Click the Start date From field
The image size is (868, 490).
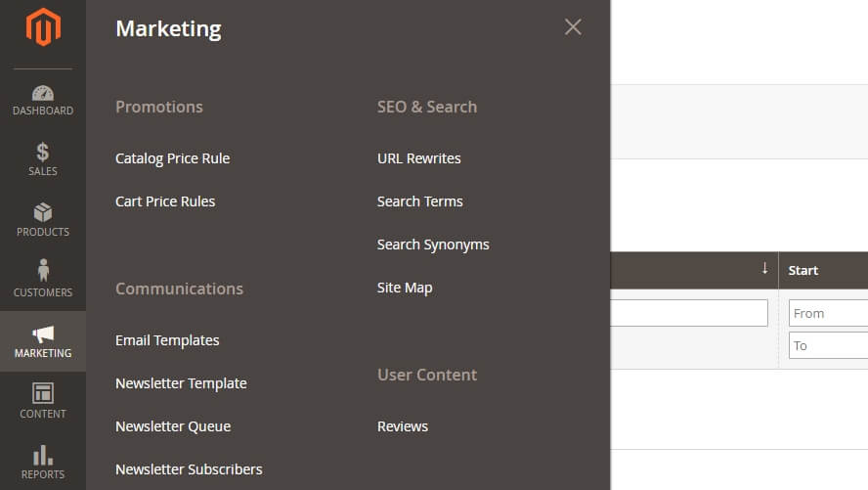pos(828,313)
